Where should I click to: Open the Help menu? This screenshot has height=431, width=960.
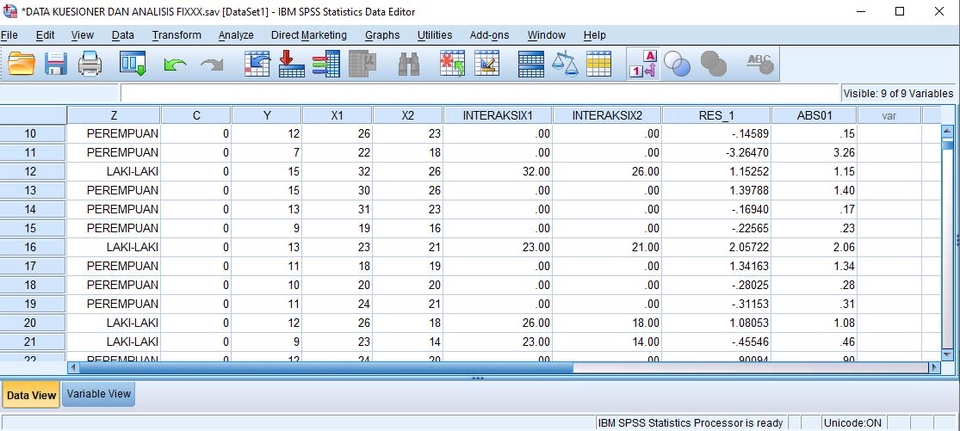point(594,36)
